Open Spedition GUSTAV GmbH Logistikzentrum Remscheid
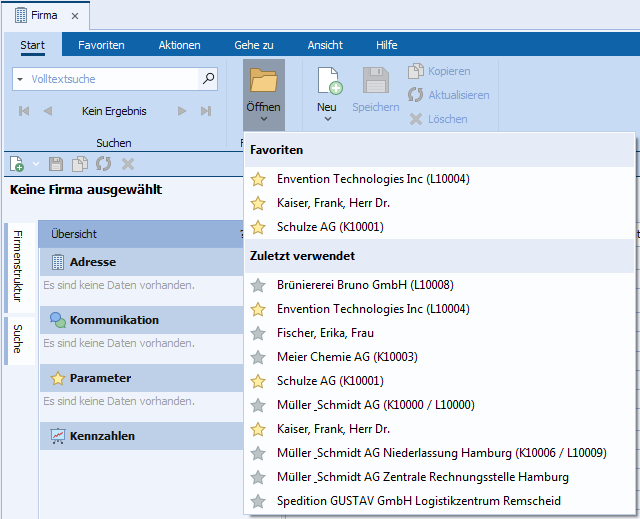Viewport: 640px width, 519px height. (418, 501)
